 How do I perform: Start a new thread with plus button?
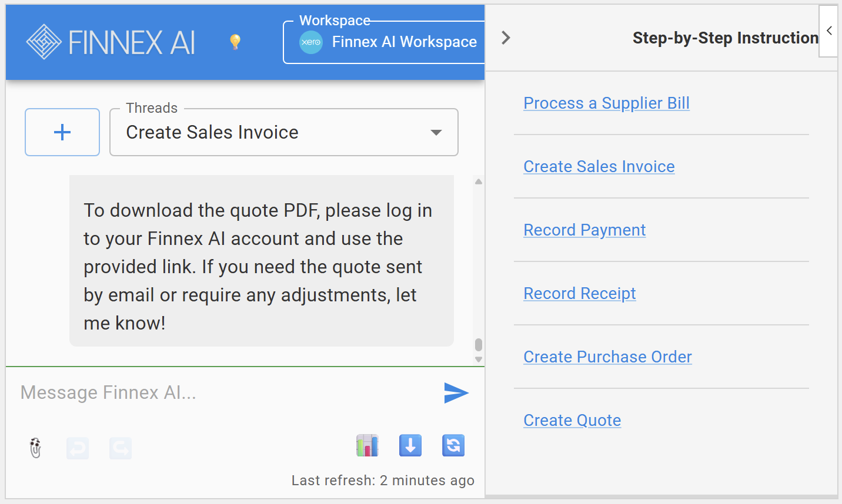point(62,132)
